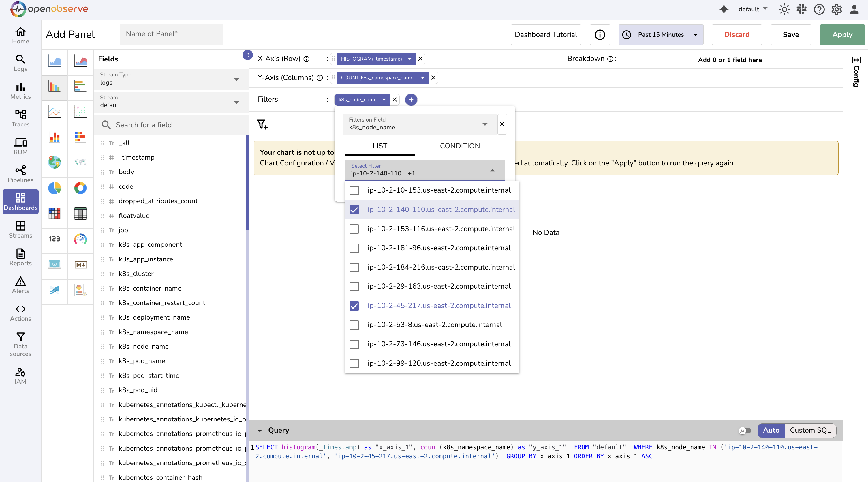Viewport: 868px width, 482px height.
Task: Add a new filter with plus button
Action: point(411,100)
